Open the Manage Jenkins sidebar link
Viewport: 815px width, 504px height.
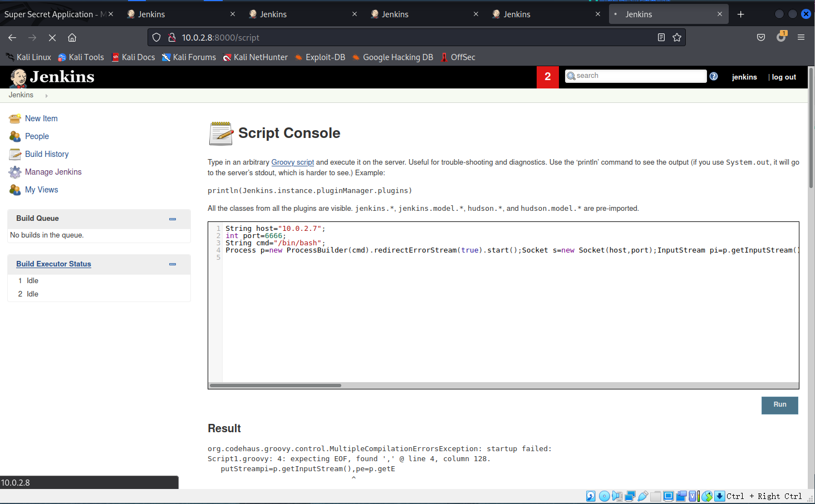click(53, 172)
